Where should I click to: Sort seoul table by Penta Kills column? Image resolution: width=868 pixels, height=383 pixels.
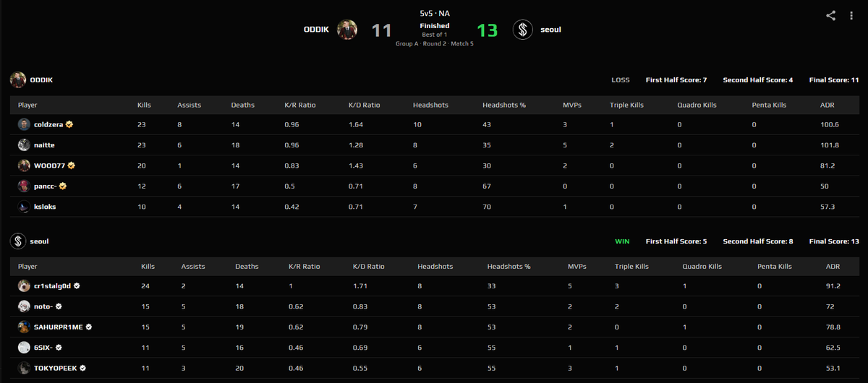tap(775, 267)
